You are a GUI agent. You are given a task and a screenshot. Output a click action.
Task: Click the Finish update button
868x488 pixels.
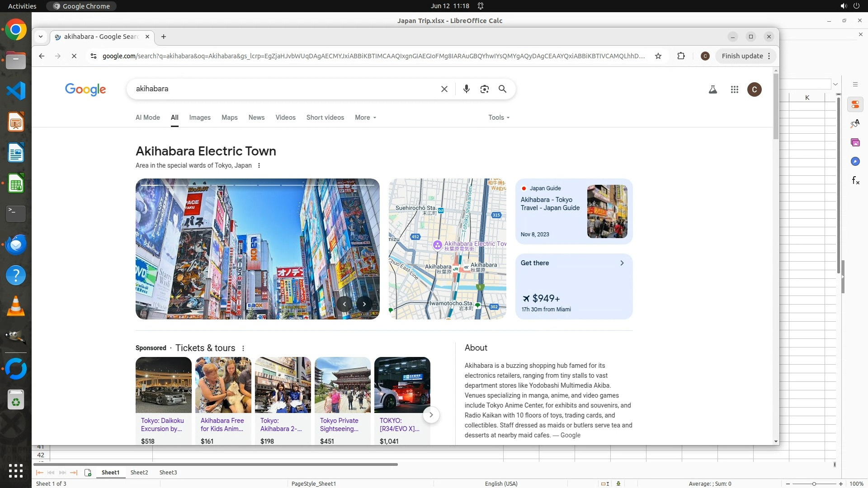(742, 56)
